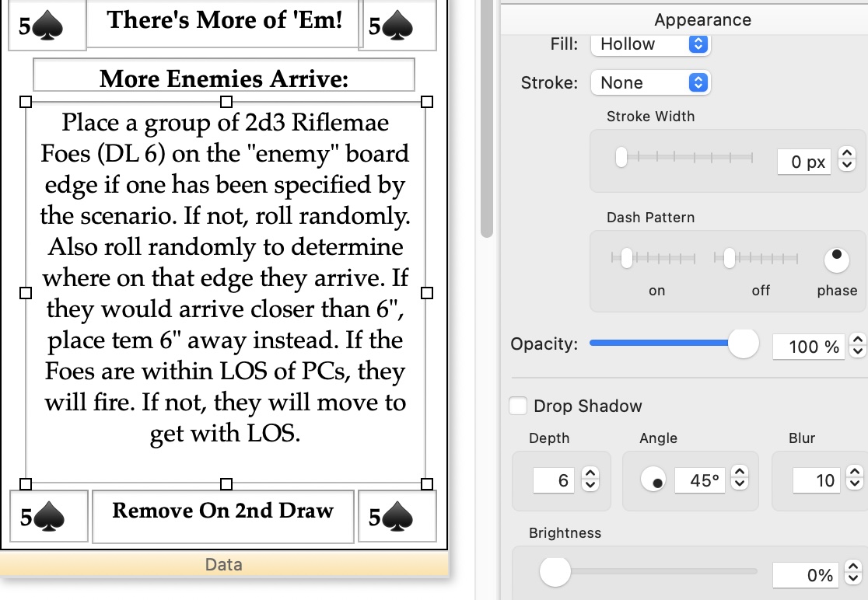Click the Brightness percentage field
Screen dimensions: 868x600
point(806,575)
